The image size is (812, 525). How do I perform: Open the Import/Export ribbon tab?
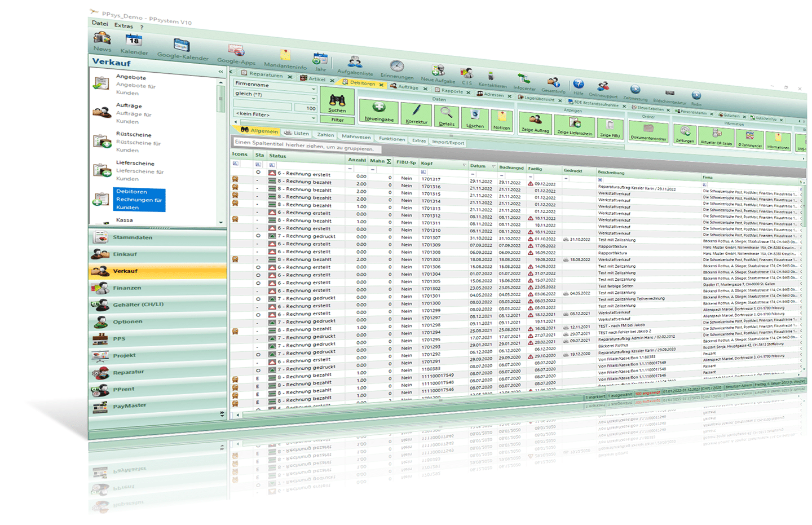[448, 142]
